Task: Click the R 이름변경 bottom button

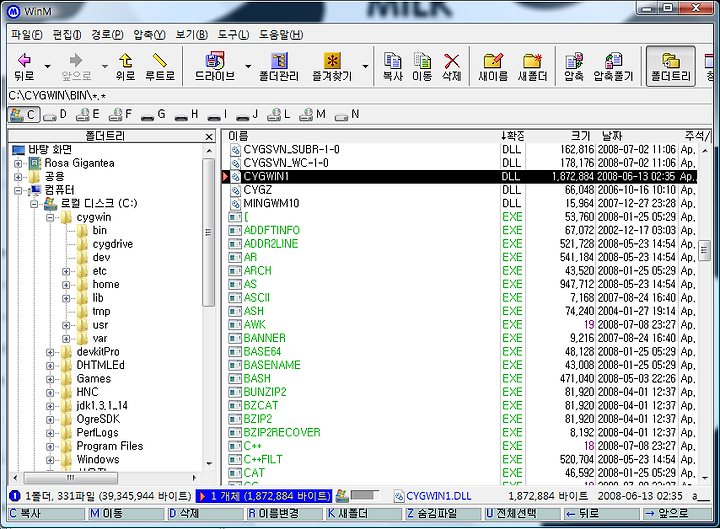Action: [285, 513]
